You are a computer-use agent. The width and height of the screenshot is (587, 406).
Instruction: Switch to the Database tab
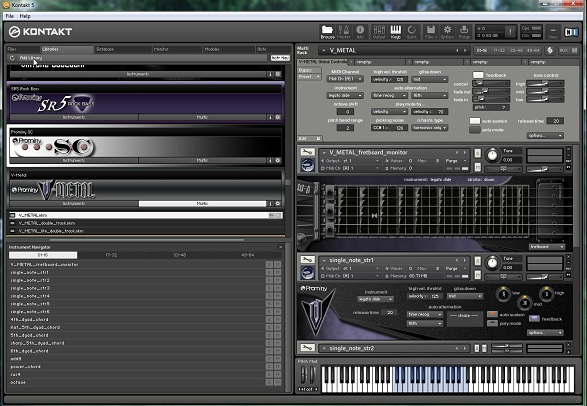105,49
